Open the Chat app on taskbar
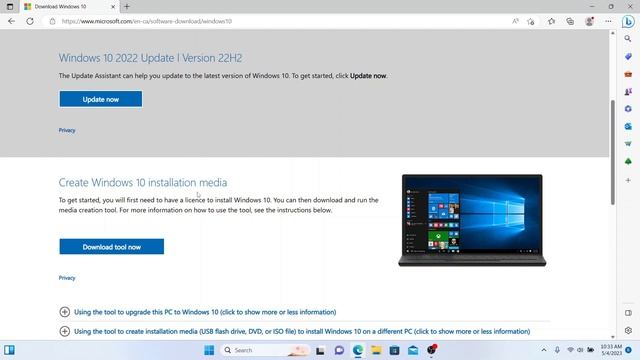This screenshot has height=360, width=640. [339, 350]
